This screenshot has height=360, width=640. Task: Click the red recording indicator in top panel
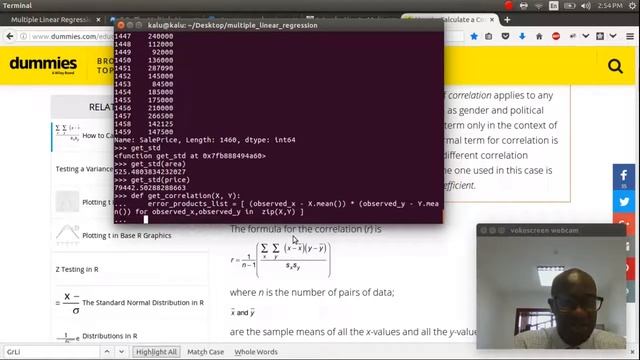[509, 5]
